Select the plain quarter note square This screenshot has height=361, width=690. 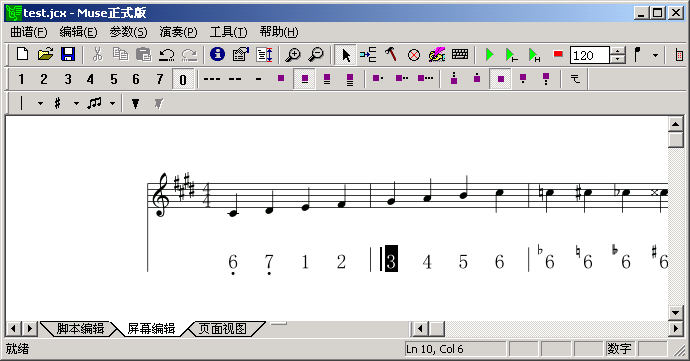[281, 79]
